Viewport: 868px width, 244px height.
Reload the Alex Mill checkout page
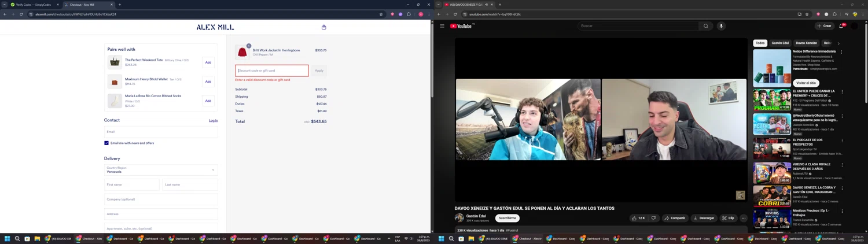click(x=21, y=14)
